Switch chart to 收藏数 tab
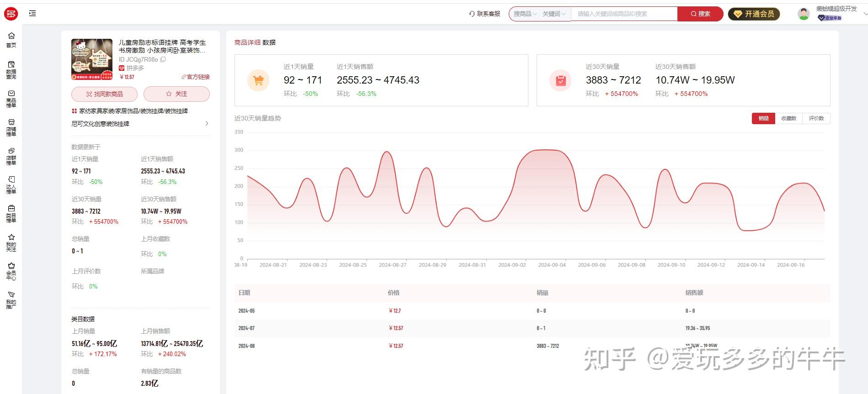Viewport: 868px width, 394px height. 788,118
